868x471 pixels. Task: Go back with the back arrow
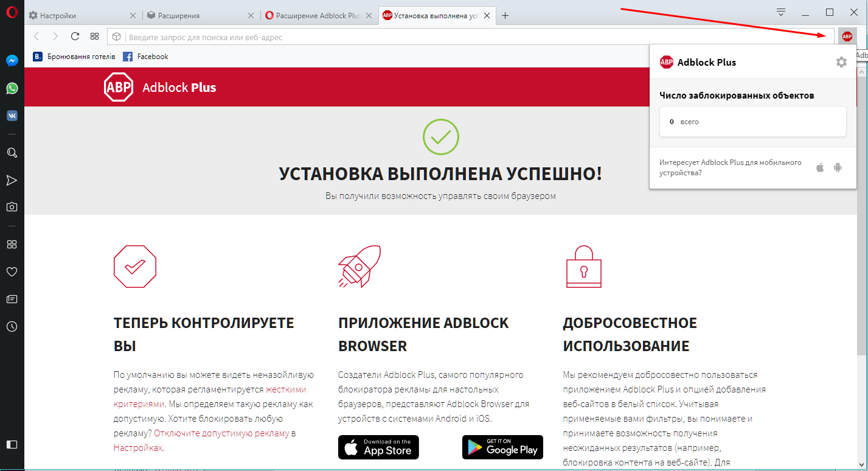coord(36,37)
